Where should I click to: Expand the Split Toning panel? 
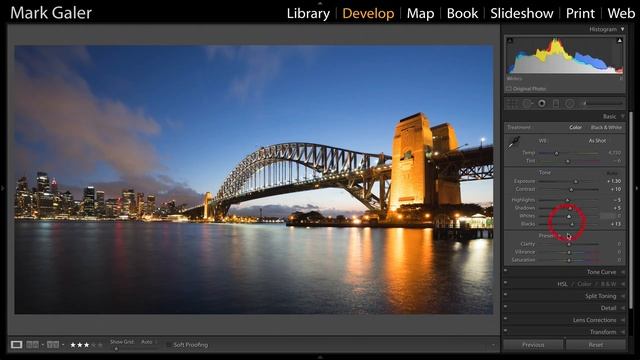(623, 296)
